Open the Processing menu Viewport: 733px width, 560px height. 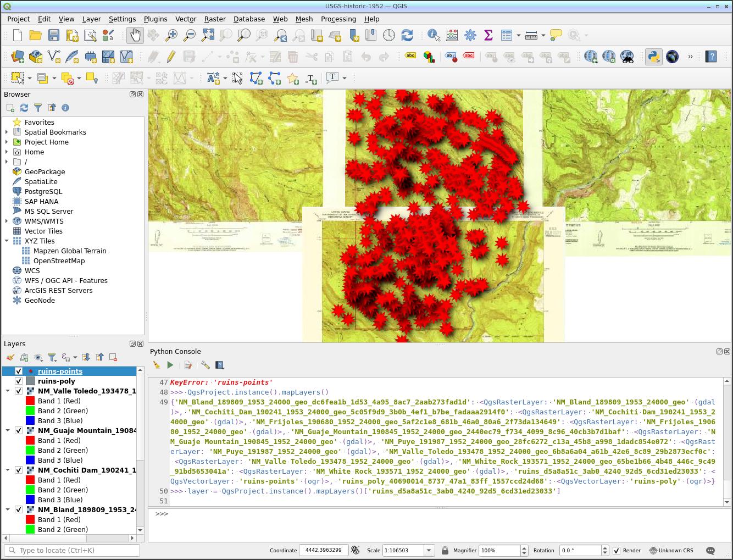pos(338,19)
